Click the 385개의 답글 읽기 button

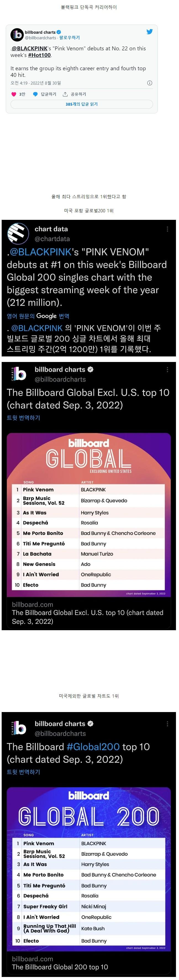click(82, 104)
